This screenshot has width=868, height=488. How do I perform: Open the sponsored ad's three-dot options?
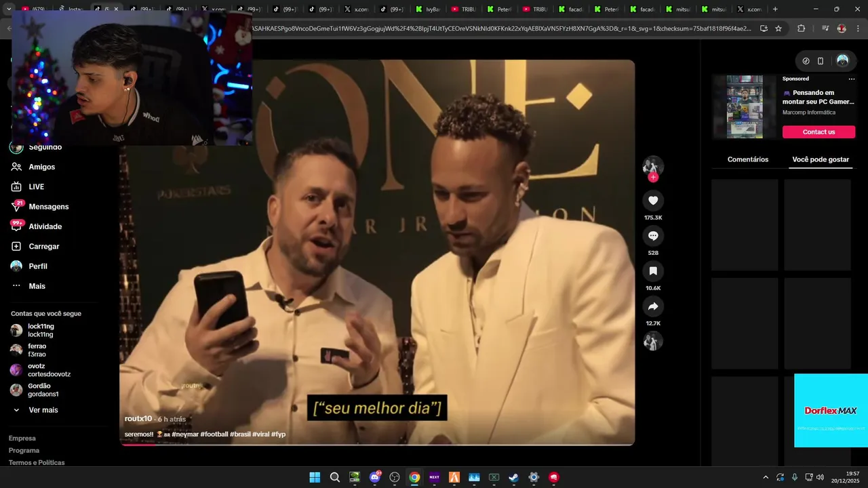coord(852,79)
